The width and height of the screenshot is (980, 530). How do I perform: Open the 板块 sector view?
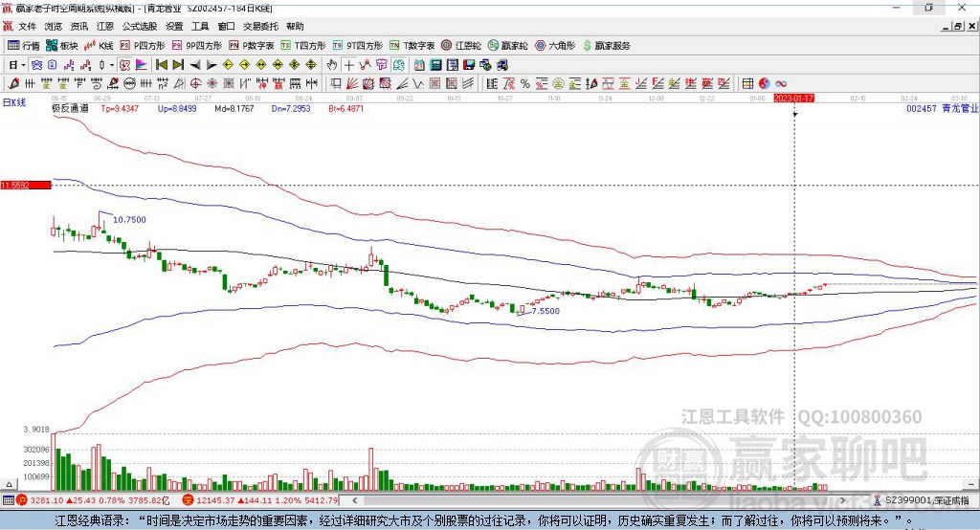62,46
